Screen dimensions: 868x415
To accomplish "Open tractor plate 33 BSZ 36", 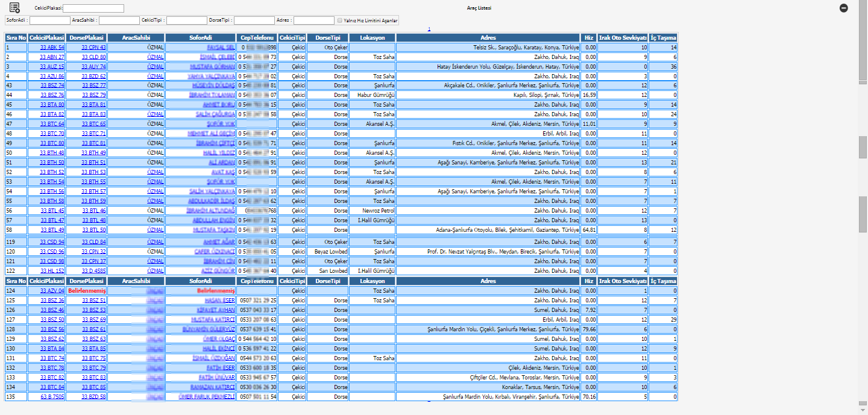I will (x=52, y=300).
